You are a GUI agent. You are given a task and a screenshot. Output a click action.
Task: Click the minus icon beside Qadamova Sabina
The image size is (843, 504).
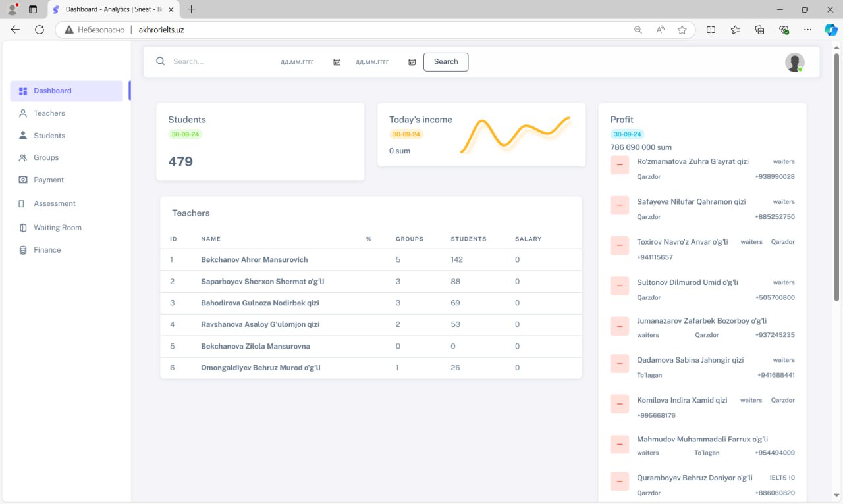click(620, 364)
